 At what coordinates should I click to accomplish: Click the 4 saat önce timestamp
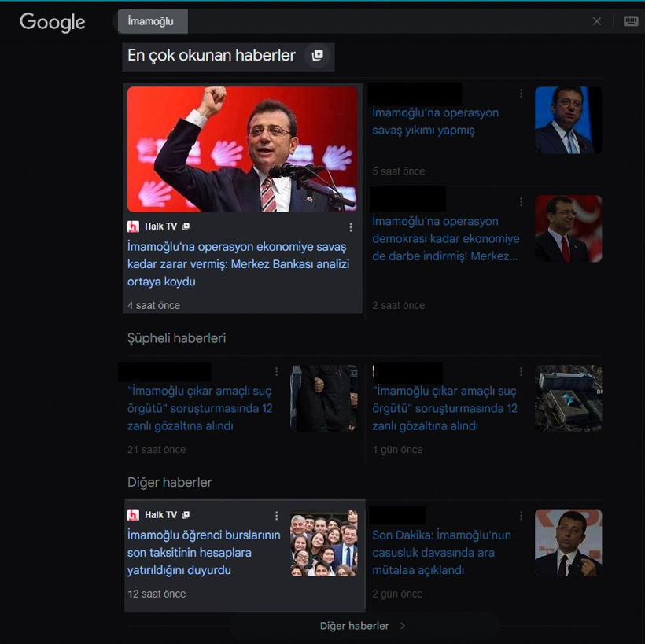(x=153, y=305)
